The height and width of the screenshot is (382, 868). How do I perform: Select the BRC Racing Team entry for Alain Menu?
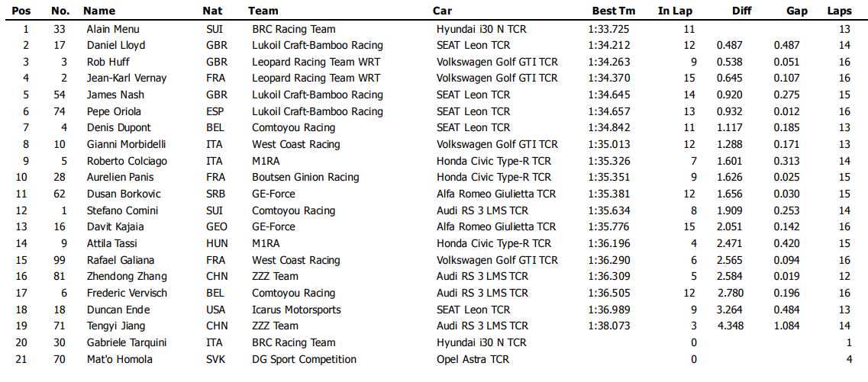[x=294, y=29]
